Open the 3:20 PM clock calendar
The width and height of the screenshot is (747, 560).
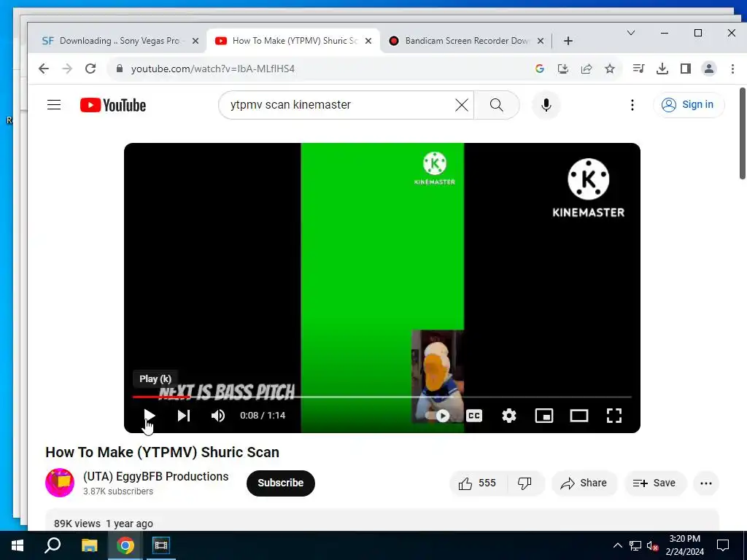point(685,545)
